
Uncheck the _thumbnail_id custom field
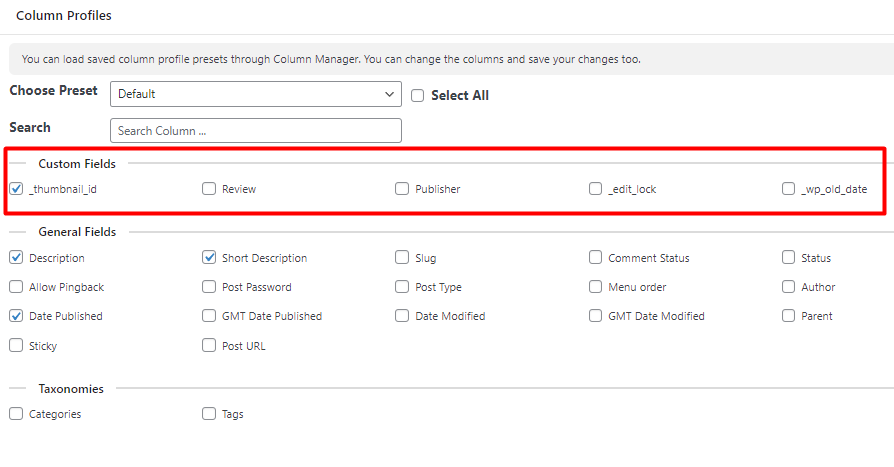16,189
